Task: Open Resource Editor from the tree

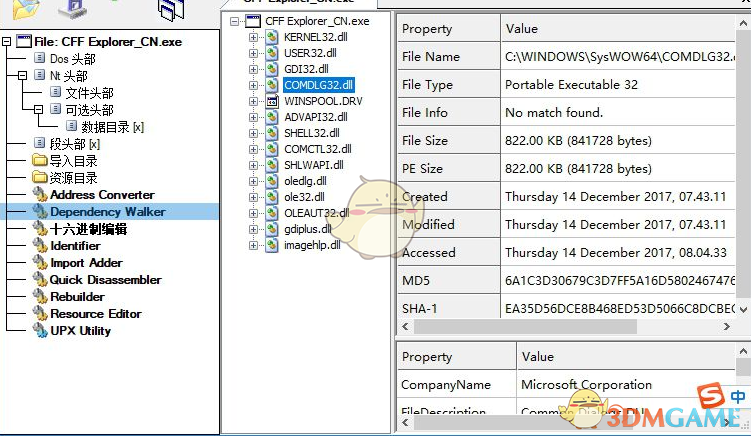Action: [x=96, y=313]
